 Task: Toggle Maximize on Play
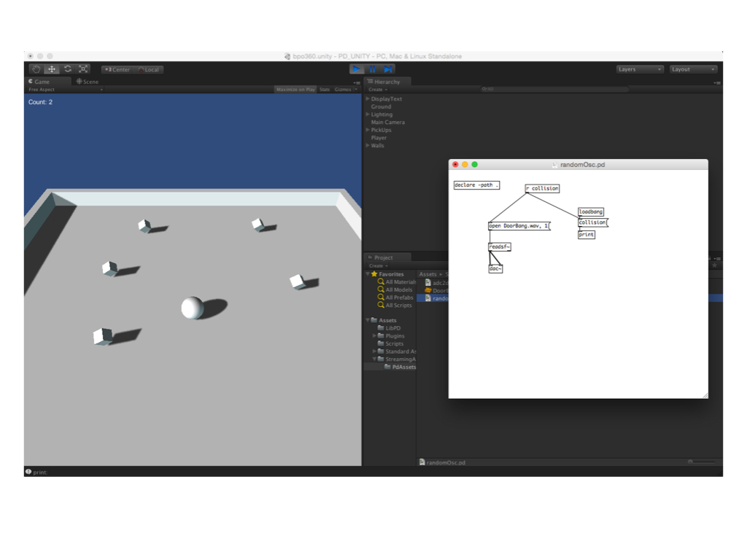[295, 90]
